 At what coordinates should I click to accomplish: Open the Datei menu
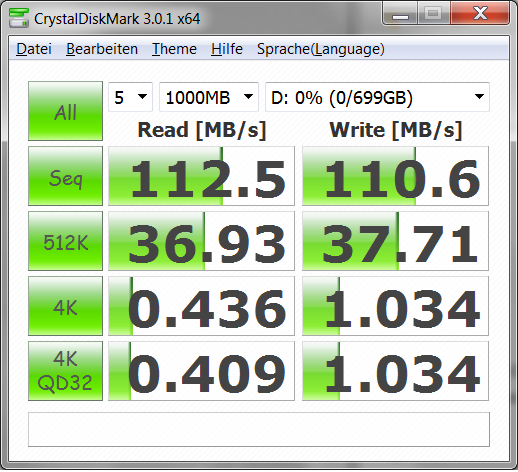click(x=34, y=49)
